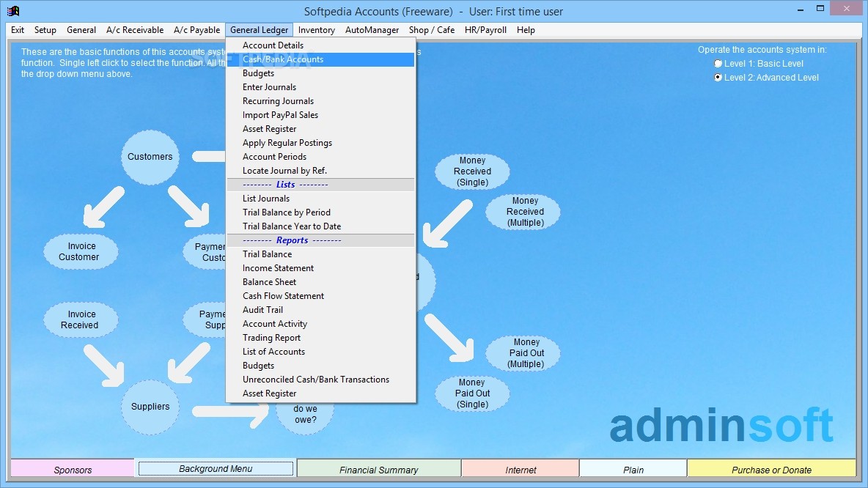Select Level 1: Basic Level radio button

point(718,64)
